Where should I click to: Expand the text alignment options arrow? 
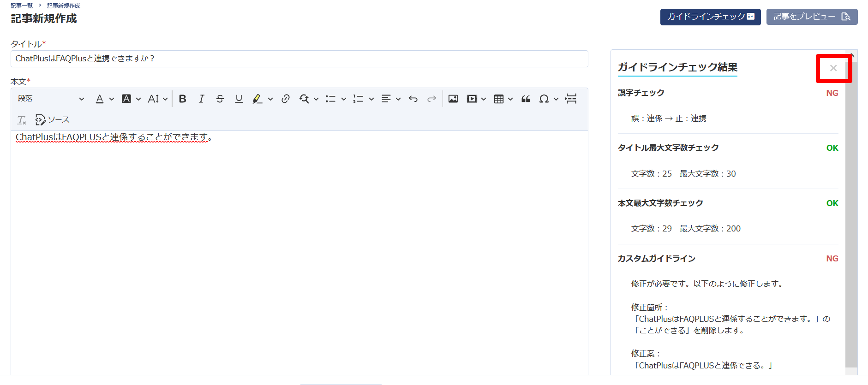pyautogui.click(x=398, y=99)
